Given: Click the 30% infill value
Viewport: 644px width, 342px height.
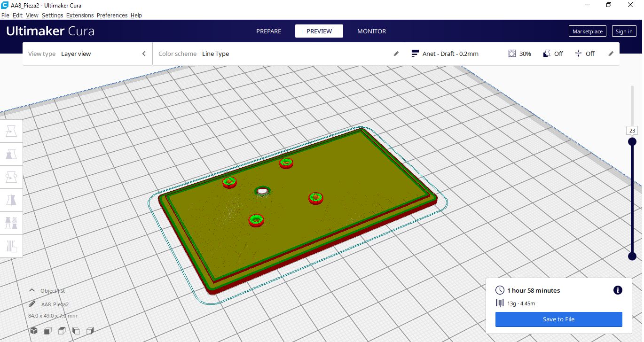Looking at the screenshot, I should coord(525,54).
